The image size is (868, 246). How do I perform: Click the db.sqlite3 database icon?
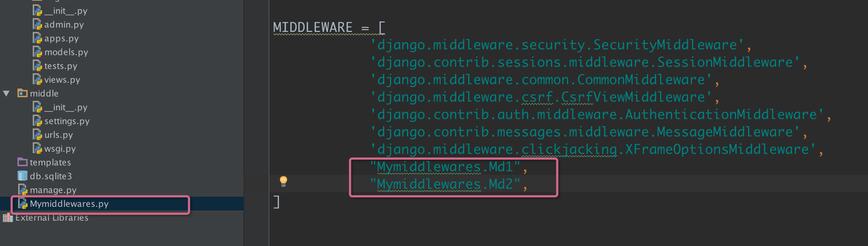23,176
